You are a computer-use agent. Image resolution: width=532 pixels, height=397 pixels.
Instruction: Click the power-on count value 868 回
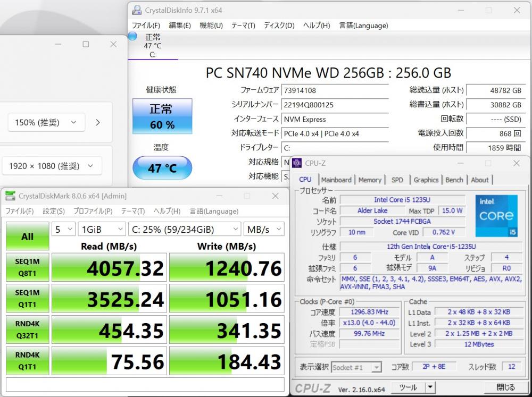(x=496, y=133)
